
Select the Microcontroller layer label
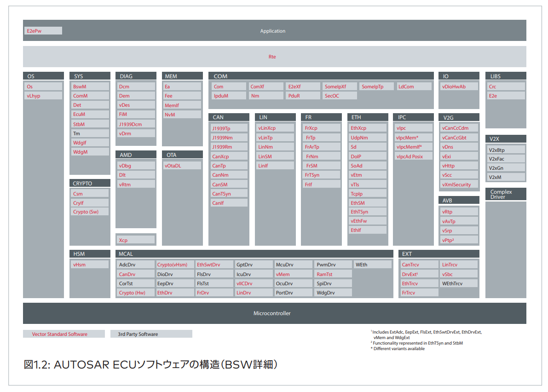tap(272, 313)
